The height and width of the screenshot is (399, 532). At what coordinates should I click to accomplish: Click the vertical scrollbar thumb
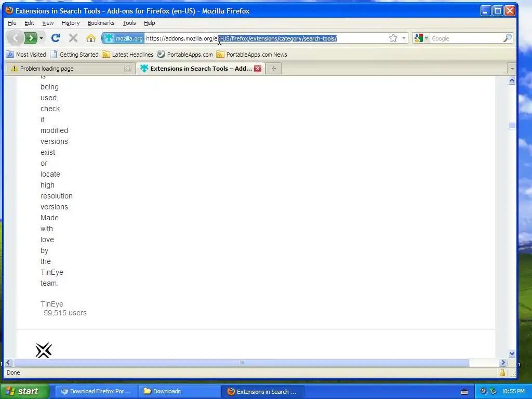[512, 126]
